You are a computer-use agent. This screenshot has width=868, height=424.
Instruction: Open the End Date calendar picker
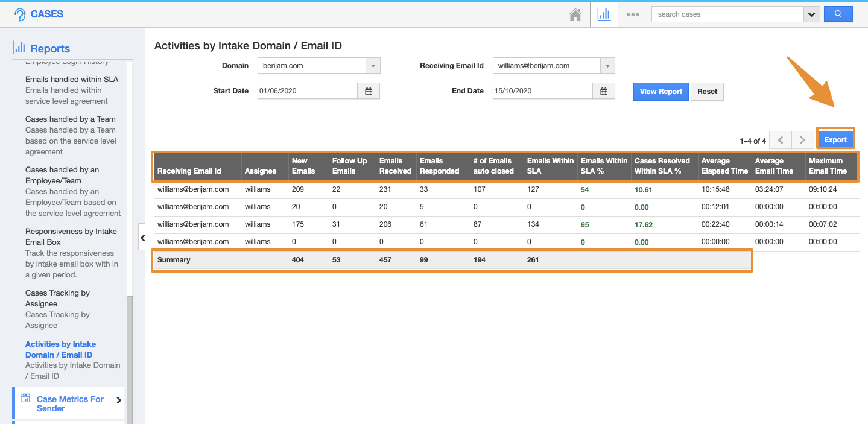point(604,91)
